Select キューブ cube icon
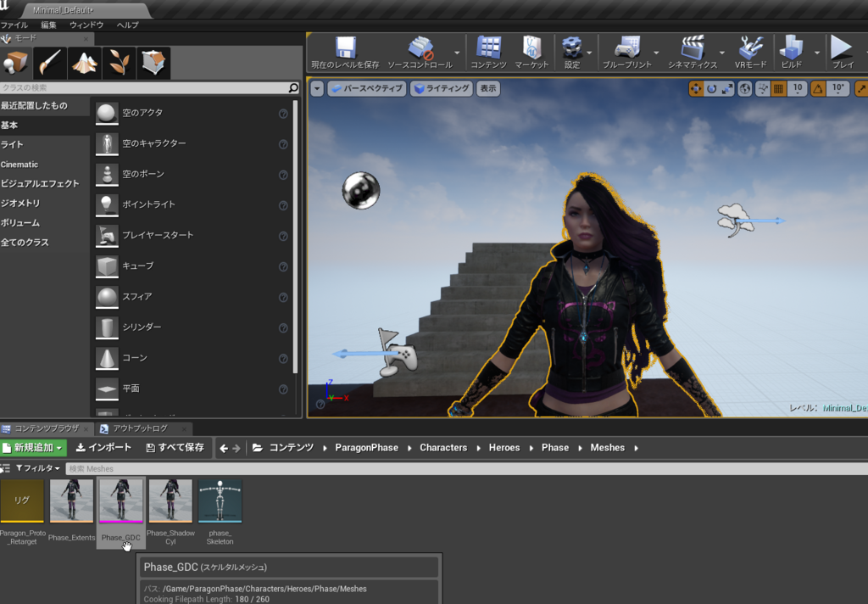Image resolution: width=868 pixels, height=604 pixels. point(107,266)
